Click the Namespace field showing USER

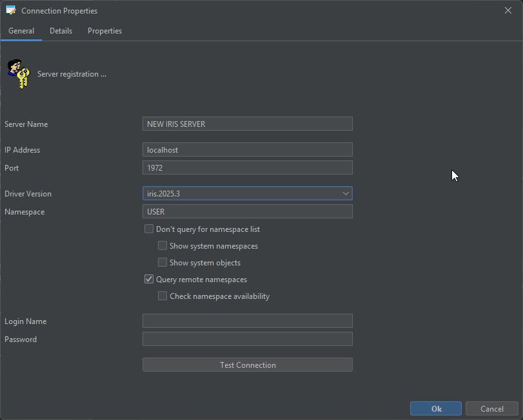(x=248, y=211)
